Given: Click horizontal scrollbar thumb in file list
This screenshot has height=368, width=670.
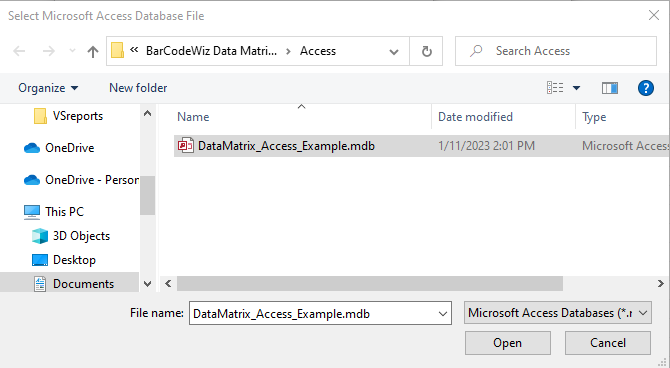Looking at the screenshot, I should coord(370,283).
